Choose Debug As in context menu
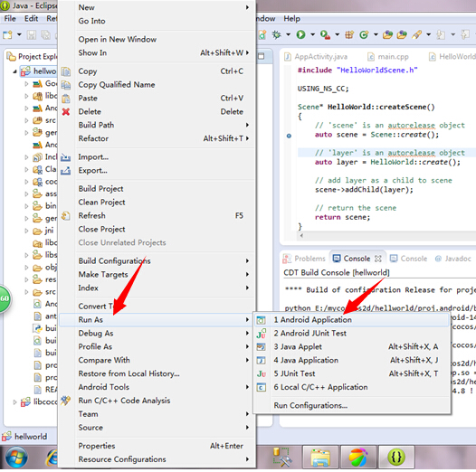This screenshot has height=472, width=476. 156,334
